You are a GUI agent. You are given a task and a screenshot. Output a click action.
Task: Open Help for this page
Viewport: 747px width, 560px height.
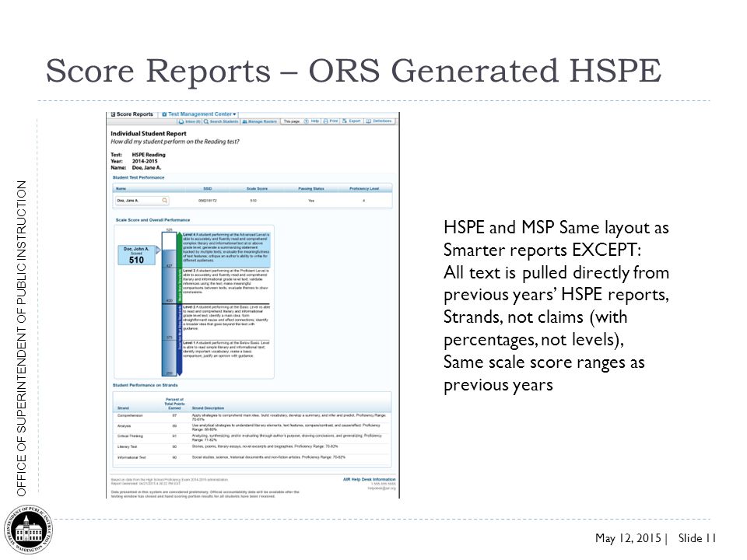pos(311,121)
